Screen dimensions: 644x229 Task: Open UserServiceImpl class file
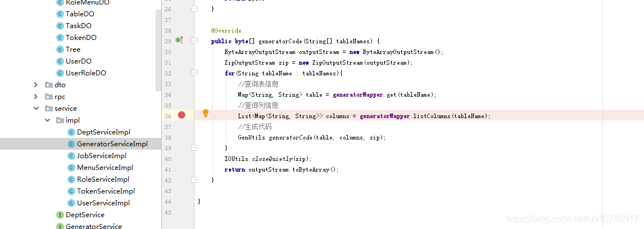point(103,203)
